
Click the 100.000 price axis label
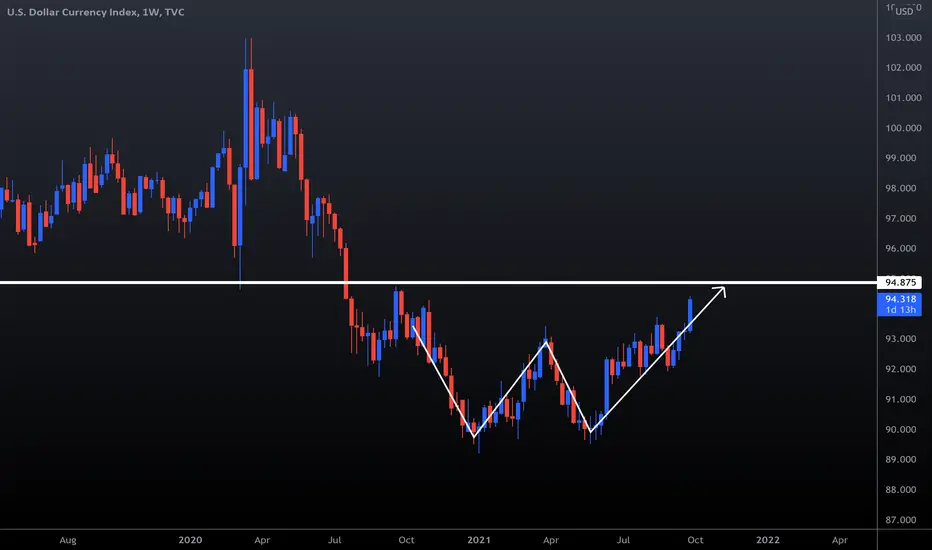coord(903,128)
